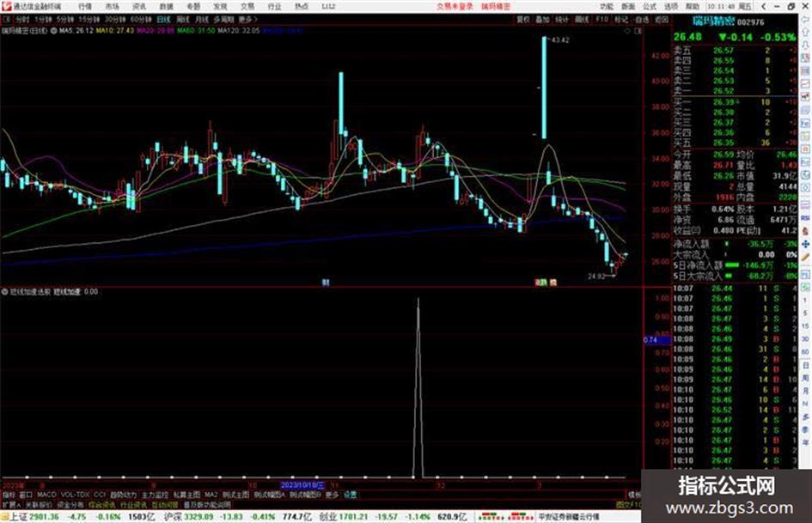Click the 复权 toolbar button

pyautogui.click(x=523, y=19)
